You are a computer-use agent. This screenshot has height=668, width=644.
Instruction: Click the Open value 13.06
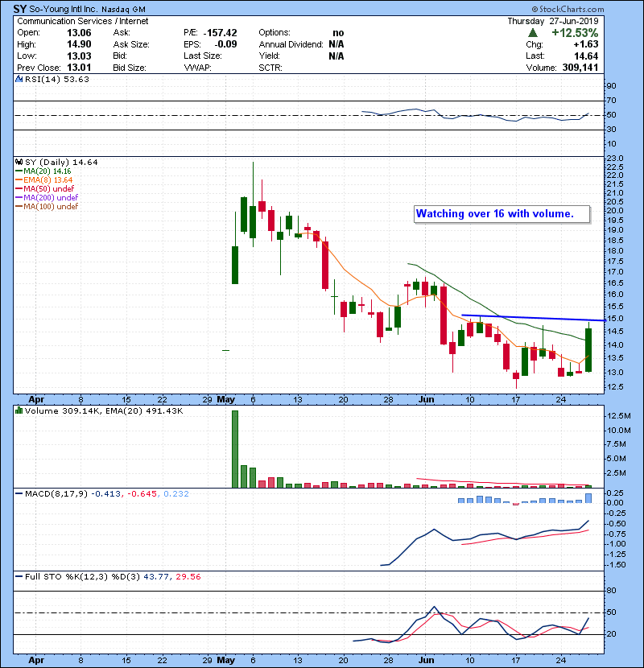pyautogui.click(x=79, y=33)
